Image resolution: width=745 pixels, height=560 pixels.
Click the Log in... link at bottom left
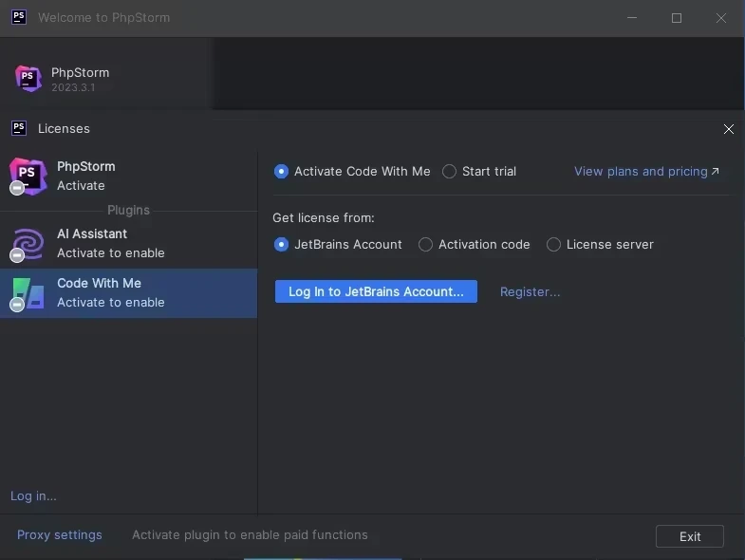click(33, 495)
